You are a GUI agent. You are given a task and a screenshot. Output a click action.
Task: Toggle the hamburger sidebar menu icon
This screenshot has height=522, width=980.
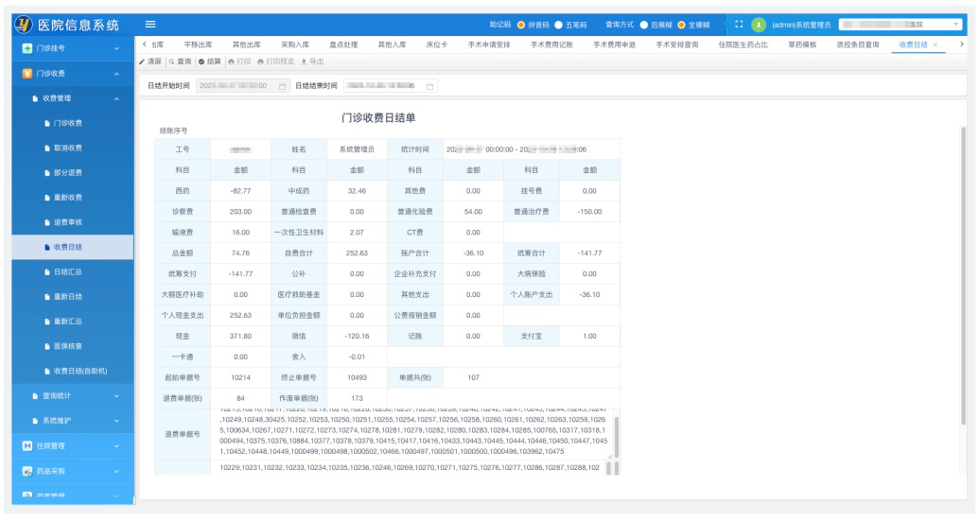pos(150,25)
